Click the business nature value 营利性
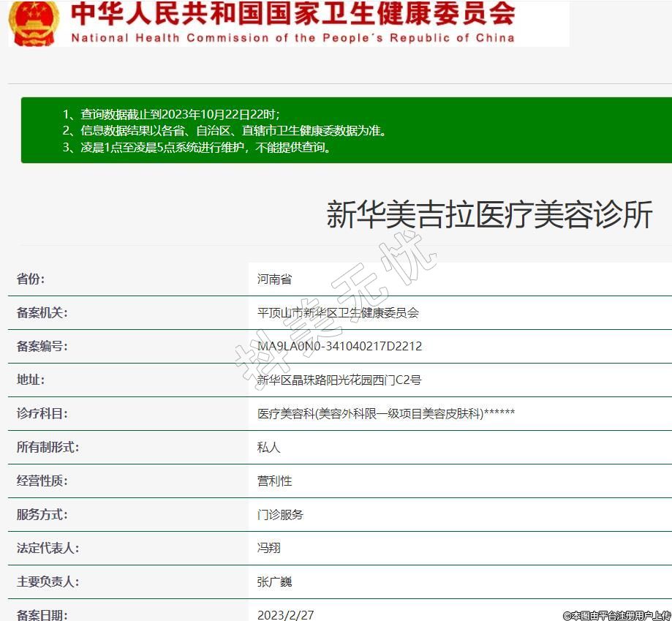This screenshot has height=621, width=672. click(x=274, y=481)
